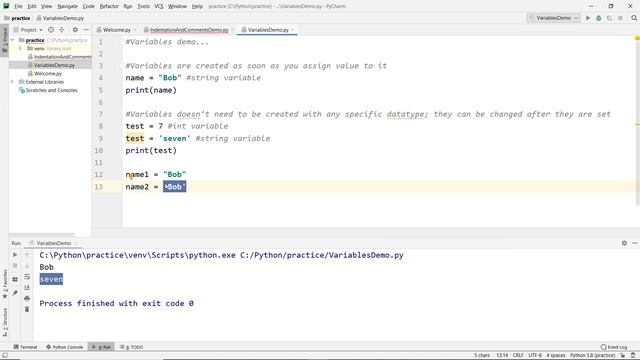Click practice breadcrumb in navigation bar

coord(17,18)
